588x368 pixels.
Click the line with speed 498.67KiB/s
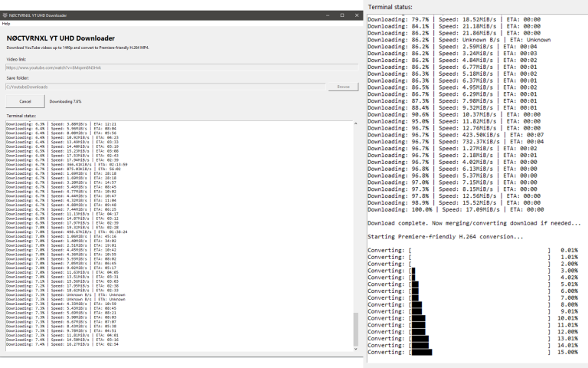(67, 232)
